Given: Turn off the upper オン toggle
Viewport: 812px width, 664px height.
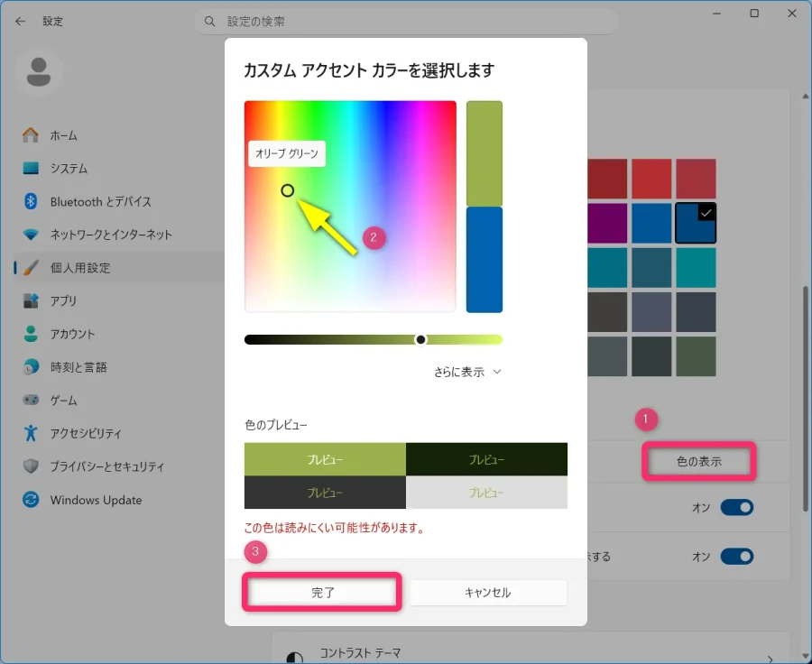Looking at the screenshot, I should 737,507.
